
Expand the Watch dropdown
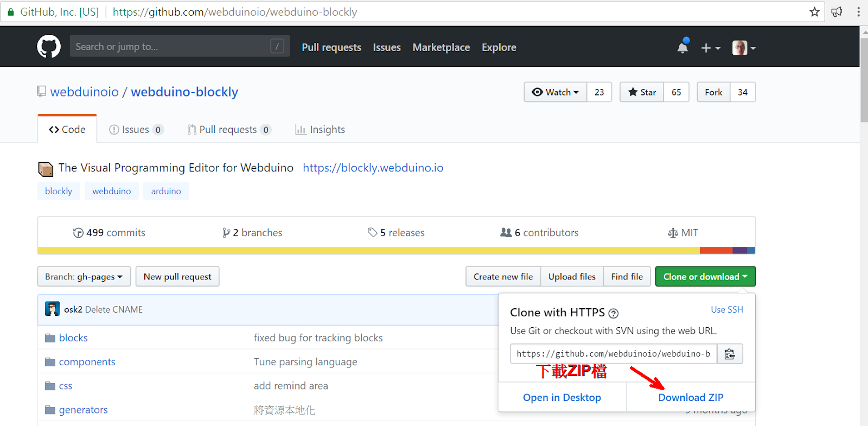tap(556, 92)
